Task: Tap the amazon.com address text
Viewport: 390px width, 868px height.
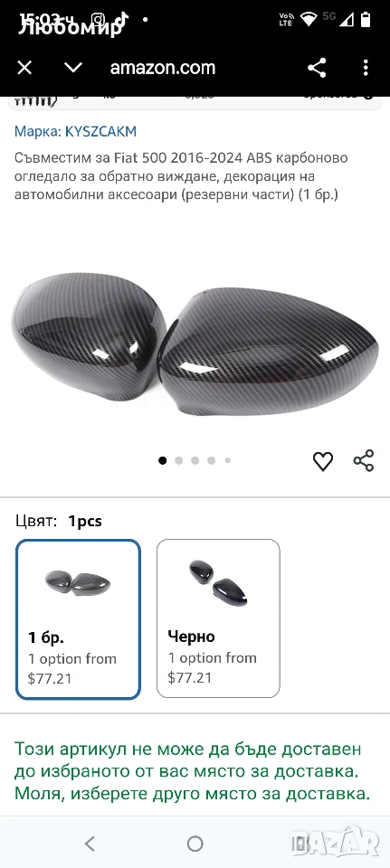Action: pyautogui.click(x=163, y=68)
